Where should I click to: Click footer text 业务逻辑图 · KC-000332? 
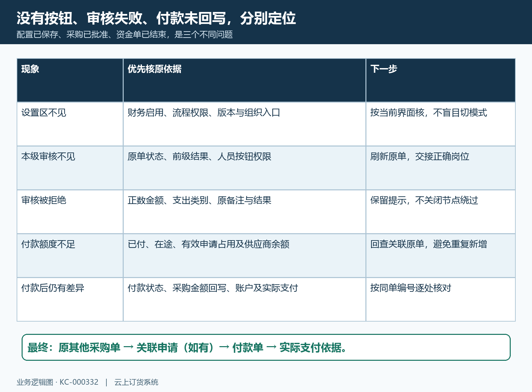click(58, 382)
